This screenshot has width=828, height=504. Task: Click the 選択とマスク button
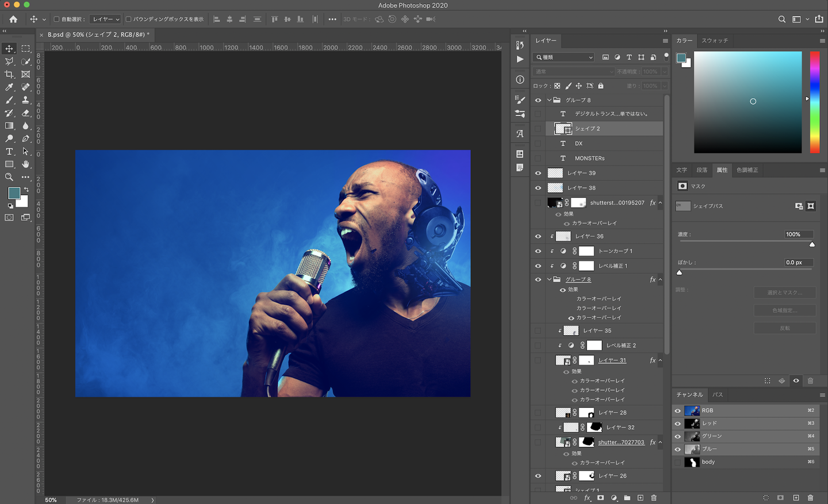[784, 293]
